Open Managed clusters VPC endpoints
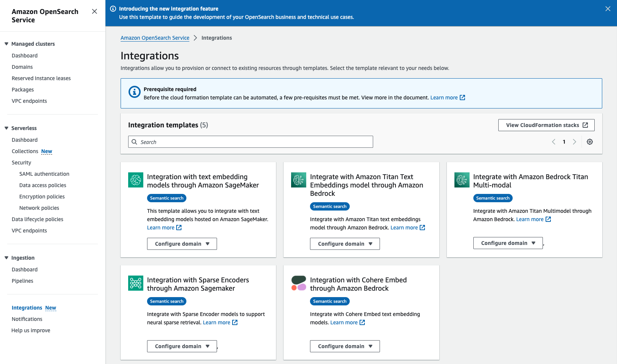The height and width of the screenshot is (364, 617). pyautogui.click(x=29, y=101)
